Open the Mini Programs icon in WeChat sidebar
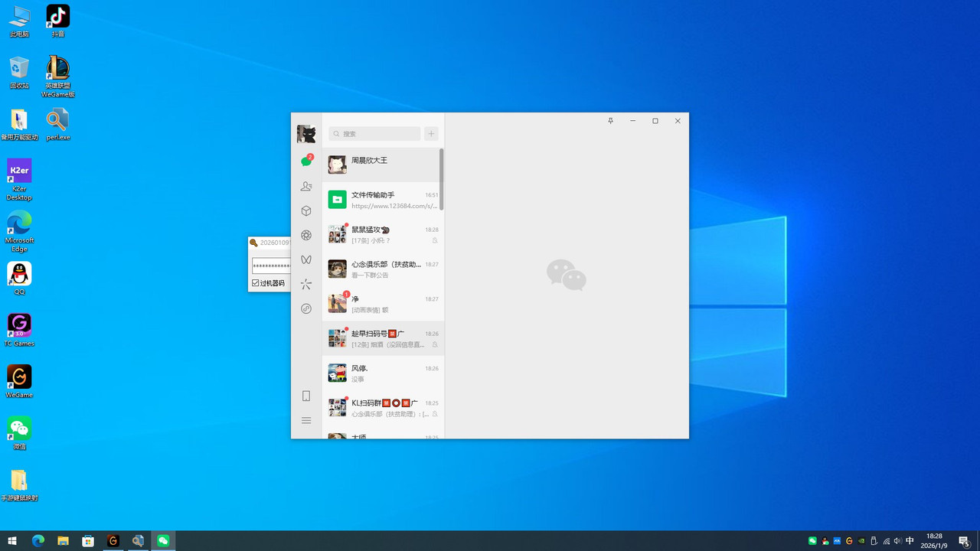980x551 pixels. [x=306, y=308]
